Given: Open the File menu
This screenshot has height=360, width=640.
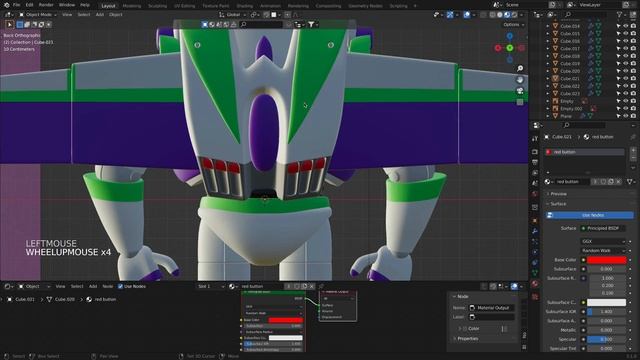Looking at the screenshot, I should 16,5.
